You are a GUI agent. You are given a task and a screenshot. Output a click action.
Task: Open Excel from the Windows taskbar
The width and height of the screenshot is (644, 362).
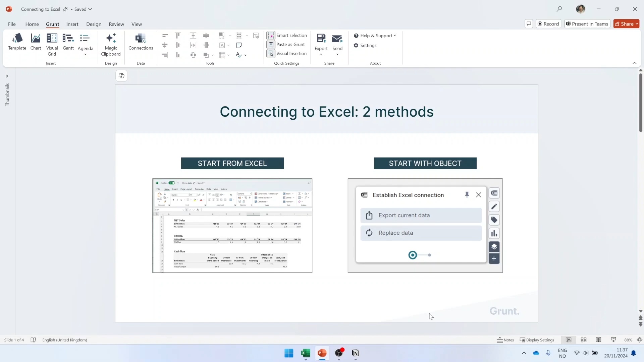pyautogui.click(x=306, y=353)
